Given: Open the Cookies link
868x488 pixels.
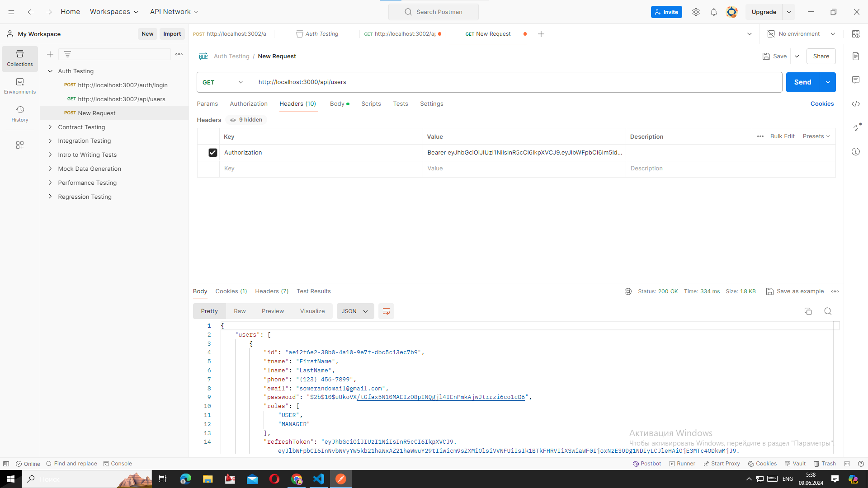Looking at the screenshot, I should click(822, 104).
